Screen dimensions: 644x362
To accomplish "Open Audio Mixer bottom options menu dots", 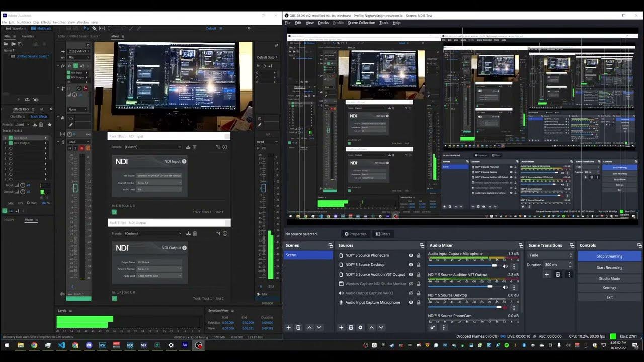I will click(x=443, y=327).
